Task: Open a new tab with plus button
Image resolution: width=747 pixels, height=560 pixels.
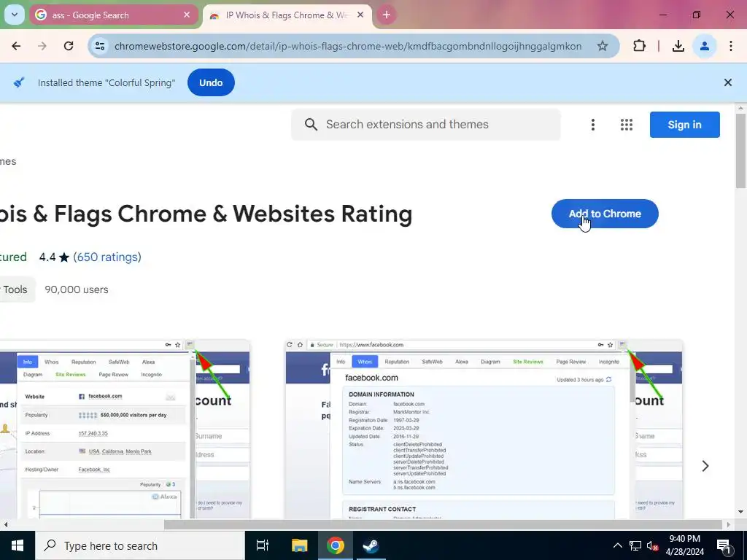Action: 387,15
